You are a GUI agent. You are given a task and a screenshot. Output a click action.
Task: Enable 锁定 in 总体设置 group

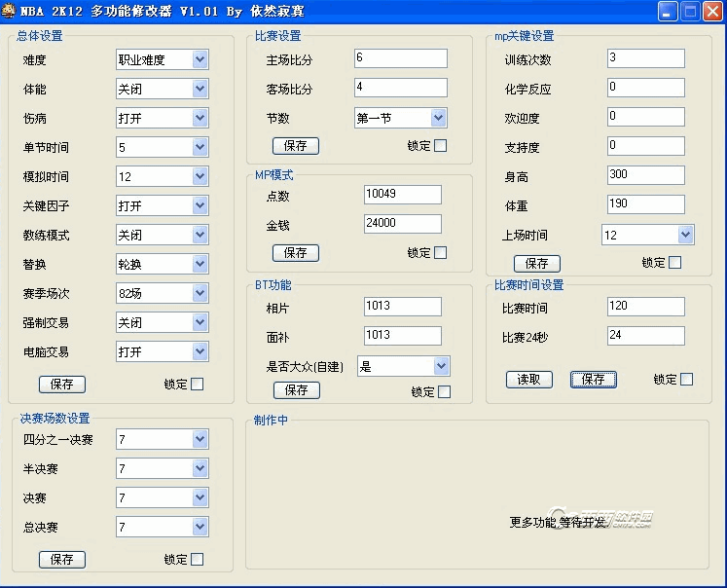point(197,384)
